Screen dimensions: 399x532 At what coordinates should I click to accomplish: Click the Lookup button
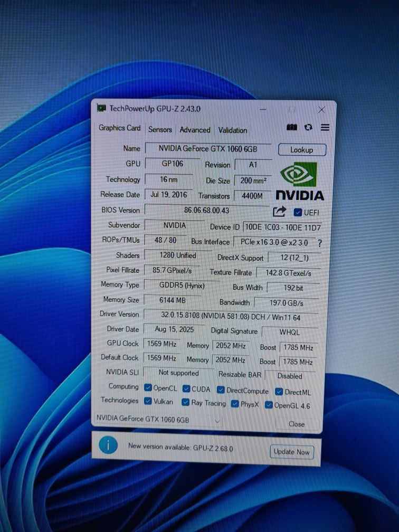click(x=302, y=150)
